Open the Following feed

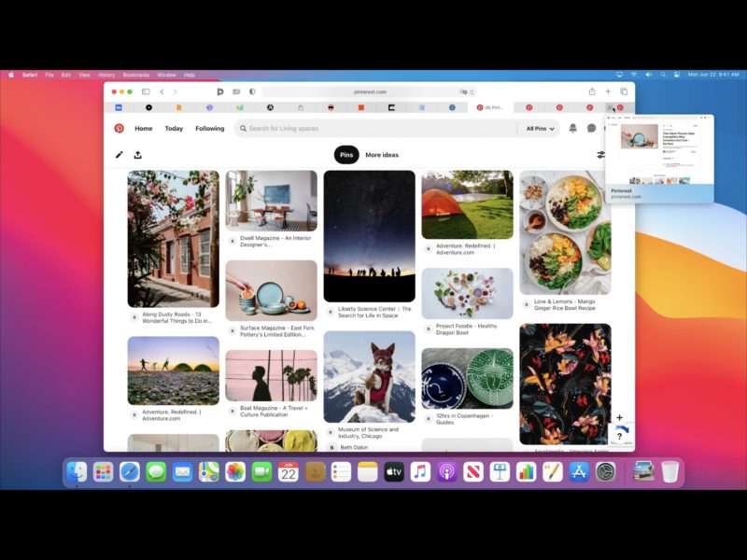click(x=209, y=129)
